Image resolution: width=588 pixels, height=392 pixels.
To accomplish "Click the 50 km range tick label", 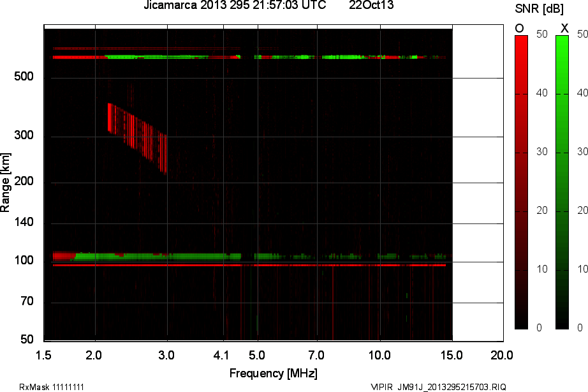I will coord(27,340).
